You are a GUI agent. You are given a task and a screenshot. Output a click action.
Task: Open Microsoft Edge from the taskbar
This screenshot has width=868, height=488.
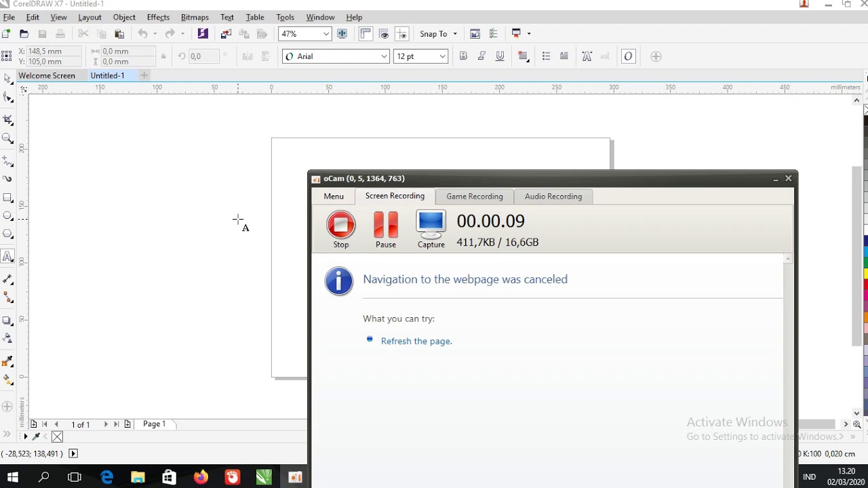(x=106, y=477)
